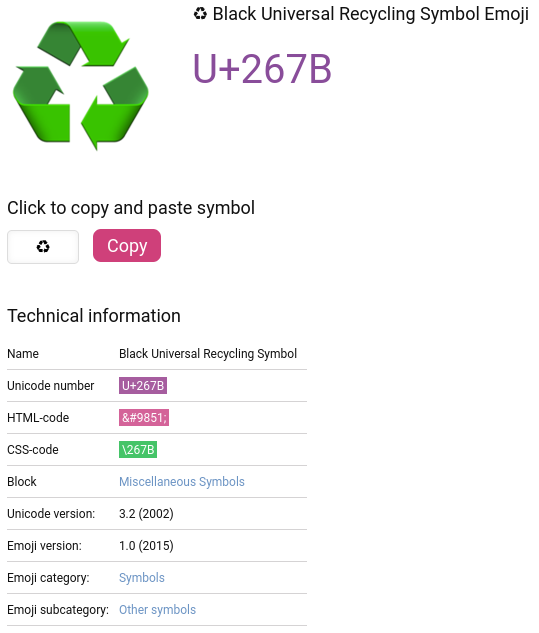Click the large purple U+267B heading
The image size is (539, 633).
(262, 69)
